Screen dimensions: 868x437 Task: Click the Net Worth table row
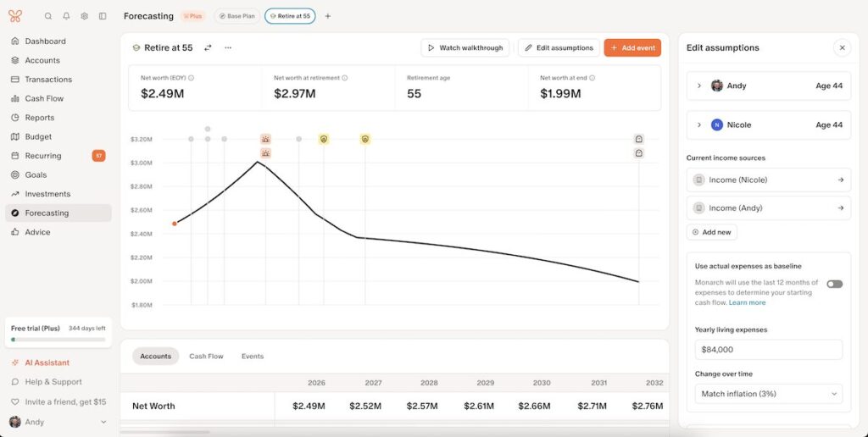tap(394, 406)
